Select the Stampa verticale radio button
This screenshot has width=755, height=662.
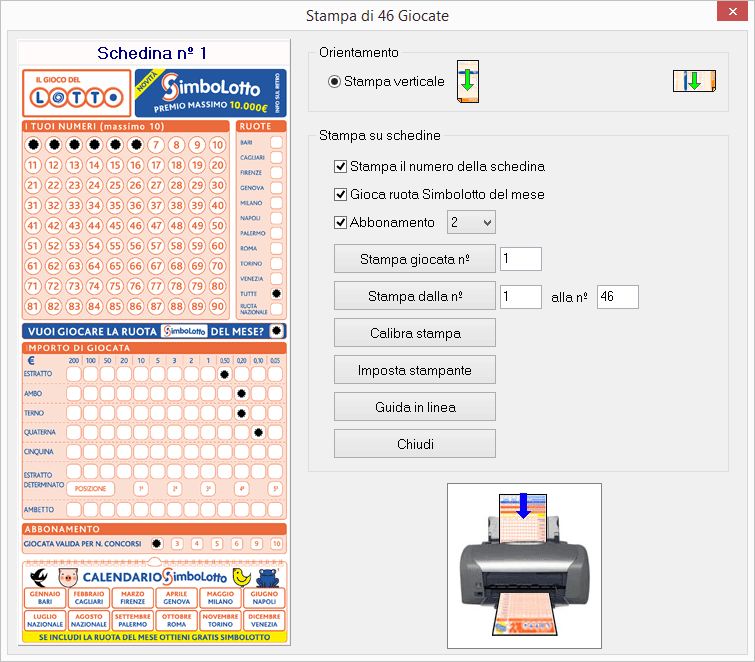point(334,81)
